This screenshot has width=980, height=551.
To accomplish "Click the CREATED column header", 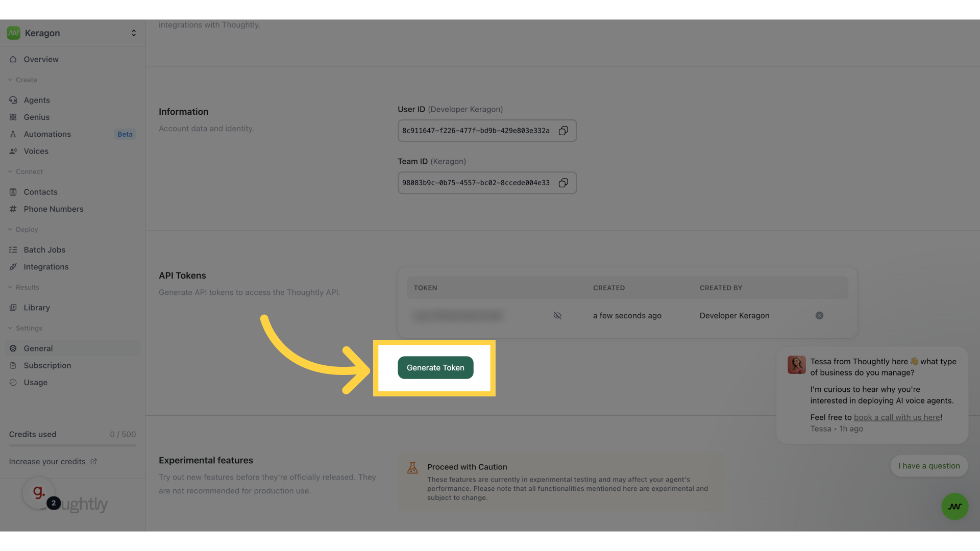I will click(609, 288).
